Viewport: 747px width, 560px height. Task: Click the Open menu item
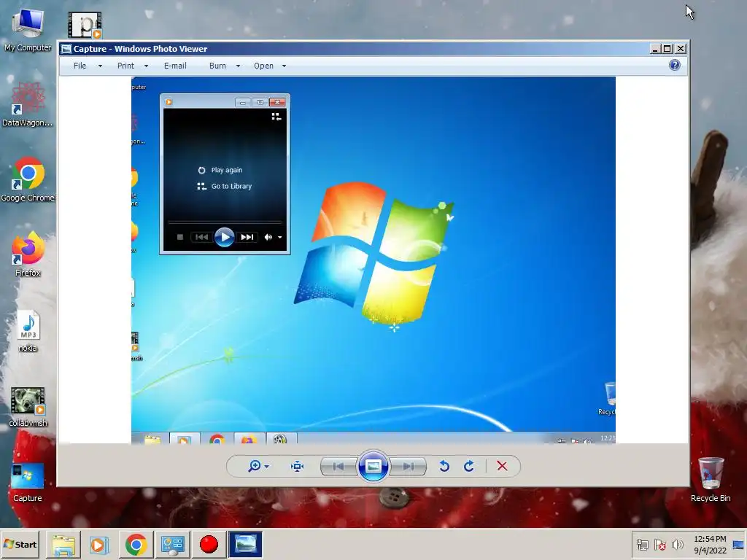point(263,66)
